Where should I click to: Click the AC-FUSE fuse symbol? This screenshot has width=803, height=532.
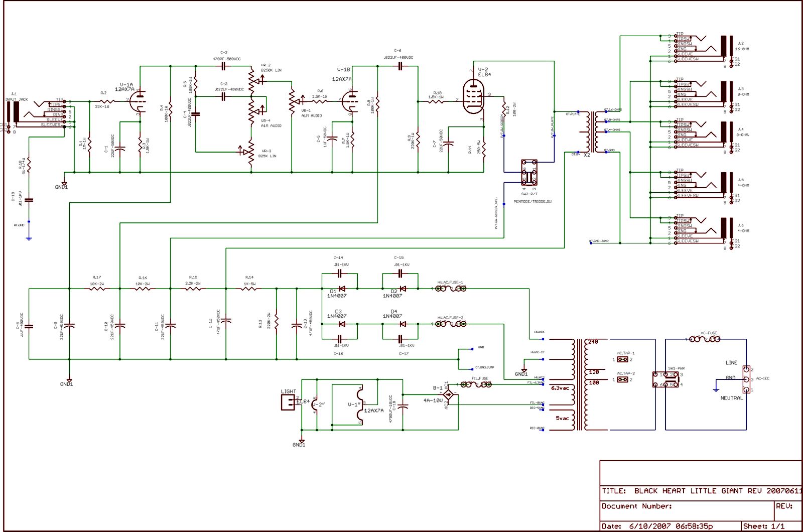pos(705,339)
